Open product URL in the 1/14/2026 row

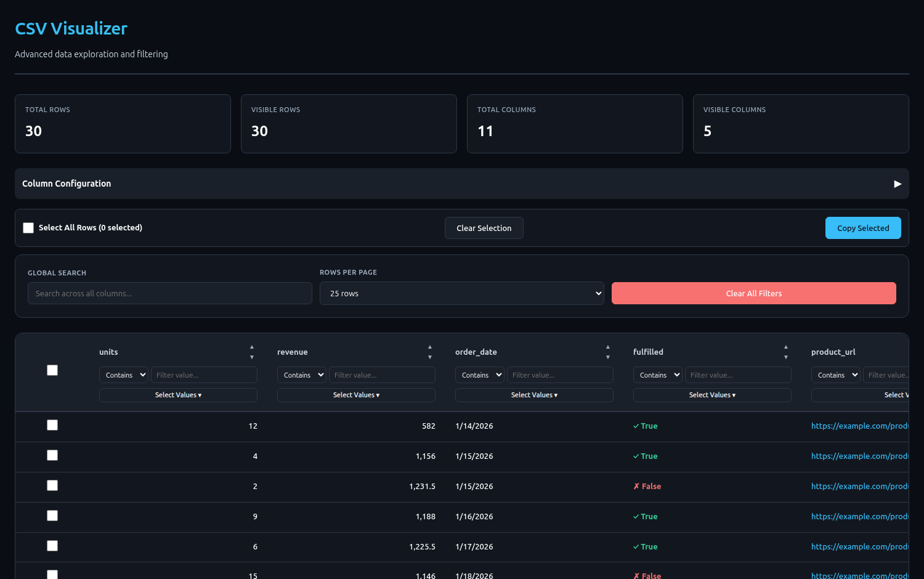click(860, 426)
